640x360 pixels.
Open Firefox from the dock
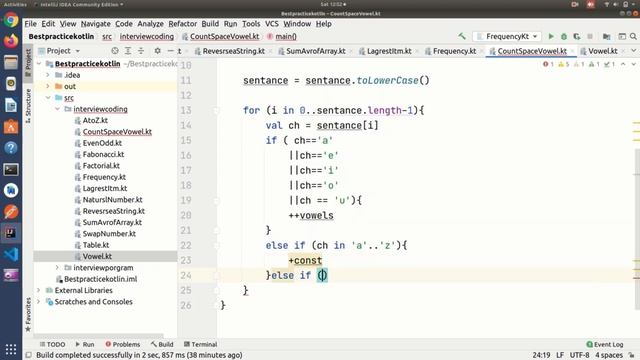(x=11, y=41)
